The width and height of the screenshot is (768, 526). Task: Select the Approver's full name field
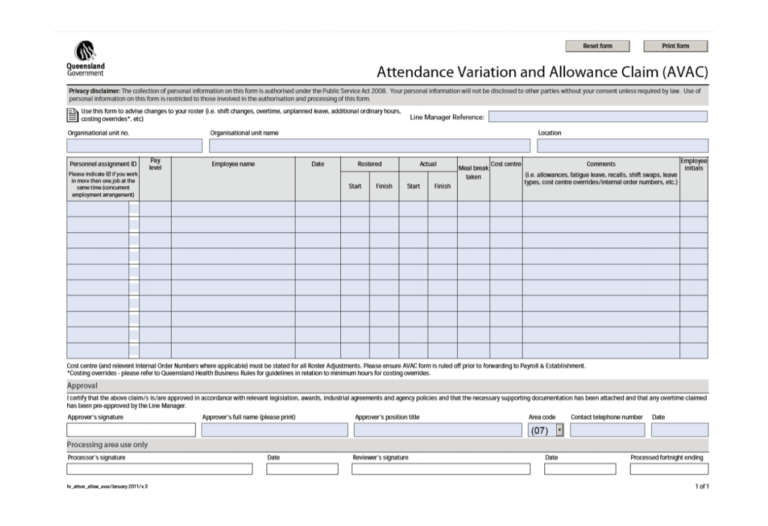click(273, 430)
